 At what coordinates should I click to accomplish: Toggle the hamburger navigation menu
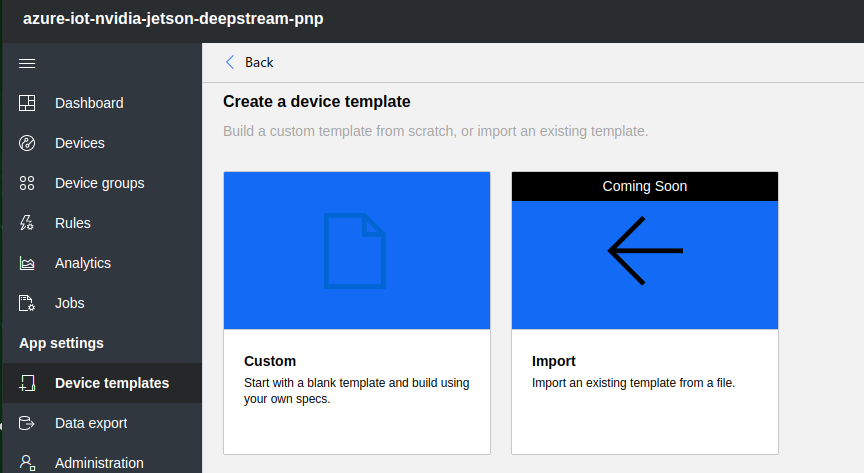point(27,63)
